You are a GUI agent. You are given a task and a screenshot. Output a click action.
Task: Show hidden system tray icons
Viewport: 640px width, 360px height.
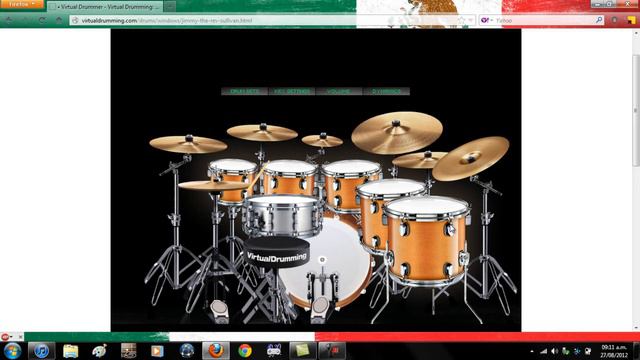tap(531, 351)
